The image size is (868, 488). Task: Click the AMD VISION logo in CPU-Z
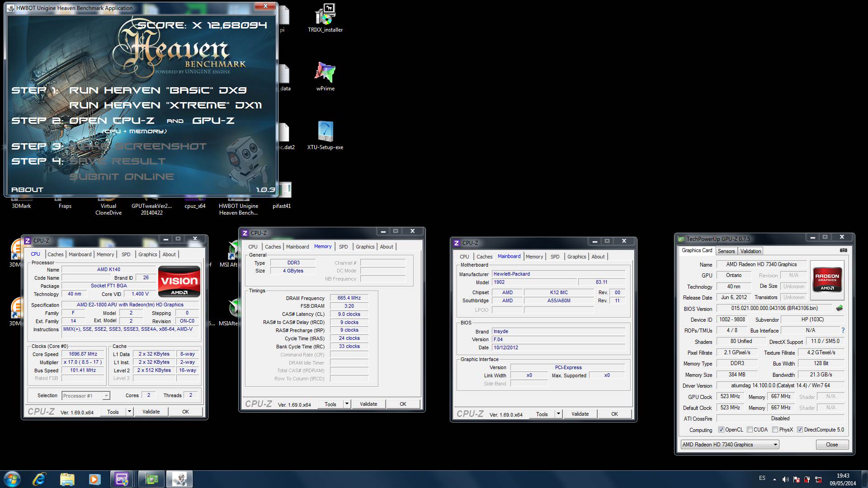179,281
